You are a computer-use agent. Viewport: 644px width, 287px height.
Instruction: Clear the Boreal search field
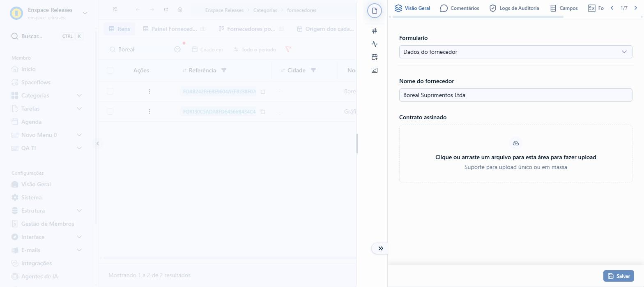(x=177, y=49)
